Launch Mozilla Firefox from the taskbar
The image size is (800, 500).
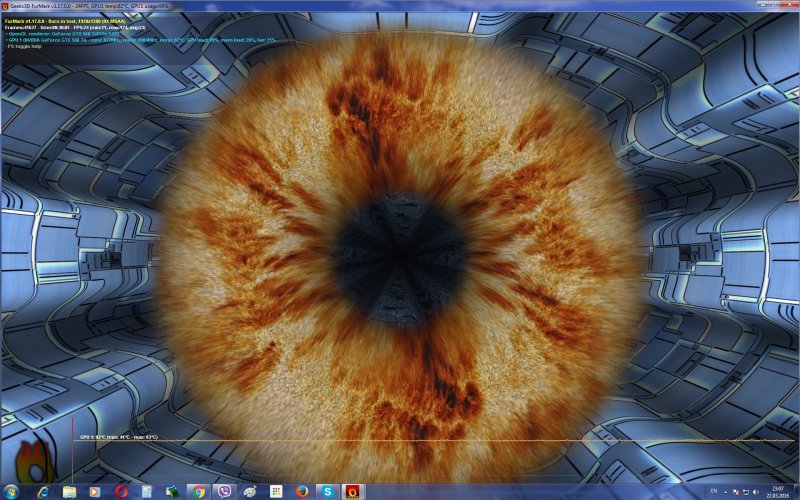click(302, 492)
